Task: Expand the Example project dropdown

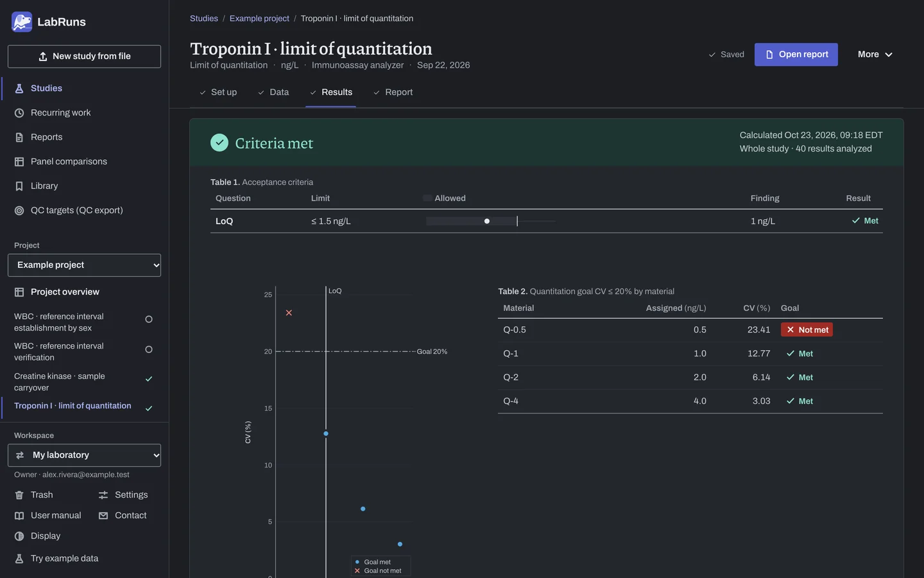Action: (x=84, y=265)
